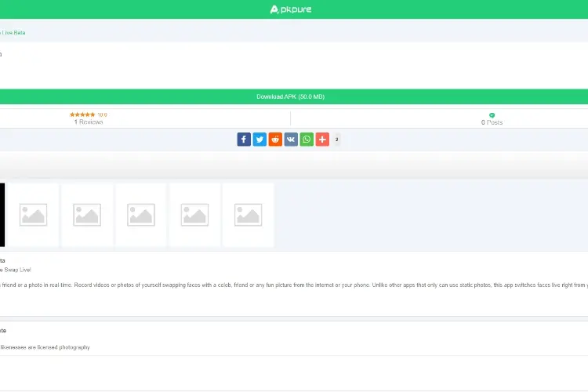Select the five-star rating icons
Image resolution: width=588 pixels, height=392 pixels.
point(82,114)
